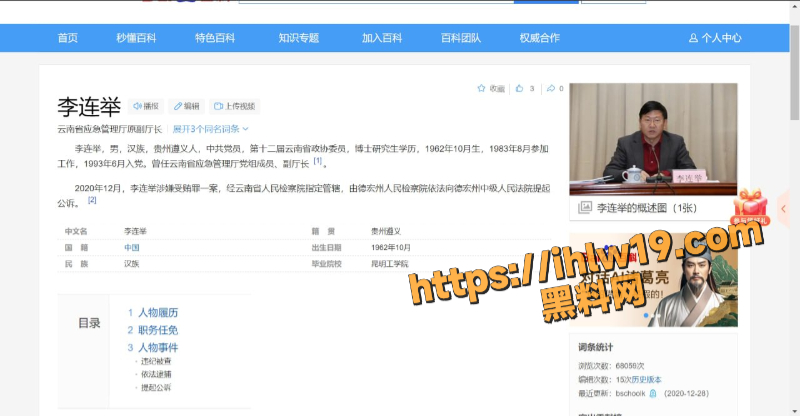This screenshot has width=800, height=416.
Task: Click the 浏览次数 view count text
Action: tap(611, 366)
